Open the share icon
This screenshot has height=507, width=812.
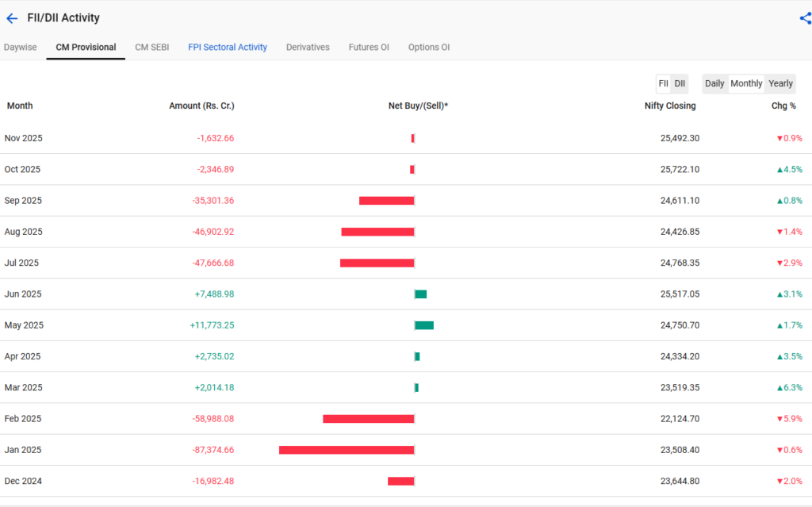(806, 19)
